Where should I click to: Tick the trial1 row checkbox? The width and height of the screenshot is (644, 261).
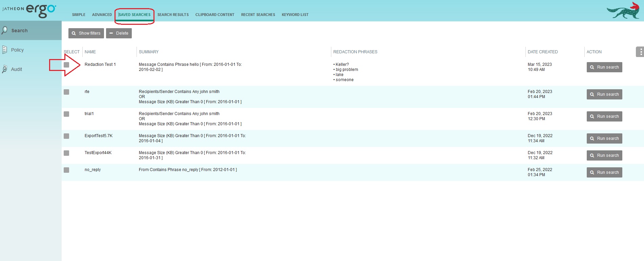[66, 114]
